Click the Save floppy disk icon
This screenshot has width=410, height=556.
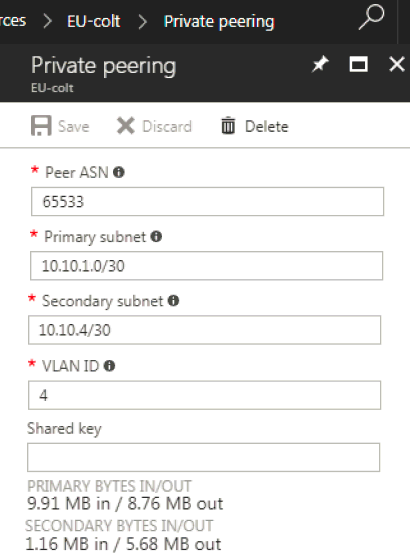click(41, 126)
